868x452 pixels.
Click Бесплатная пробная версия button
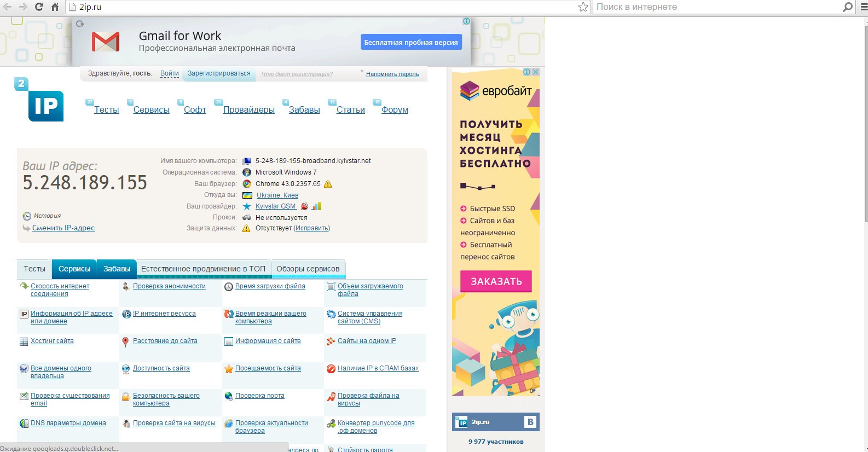(411, 42)
